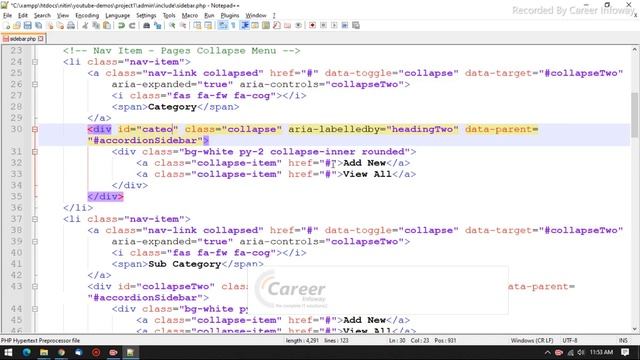The image size is (640, 360).
Task: Open File Explorer from the taskbar
Action: coord(44,352)
